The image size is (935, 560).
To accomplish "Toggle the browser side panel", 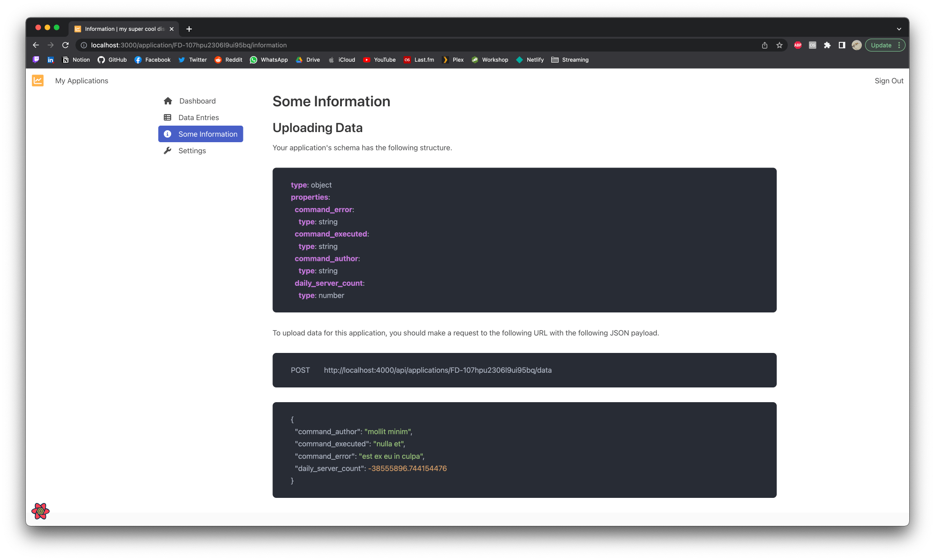I will (x=842, y=45).
